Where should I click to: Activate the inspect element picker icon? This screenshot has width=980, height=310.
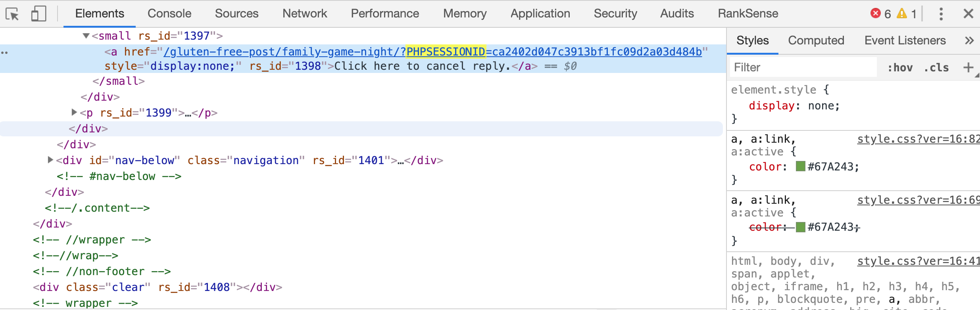click(x=12, y=14)
